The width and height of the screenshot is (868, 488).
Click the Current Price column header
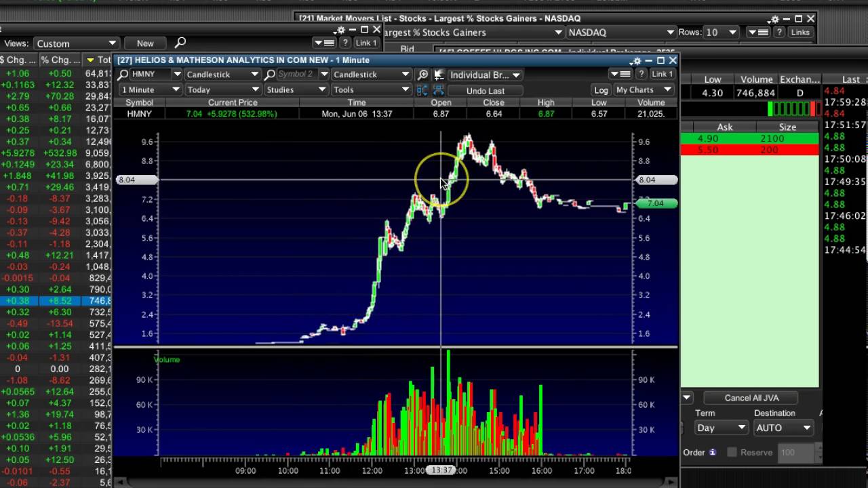(233, 102)
